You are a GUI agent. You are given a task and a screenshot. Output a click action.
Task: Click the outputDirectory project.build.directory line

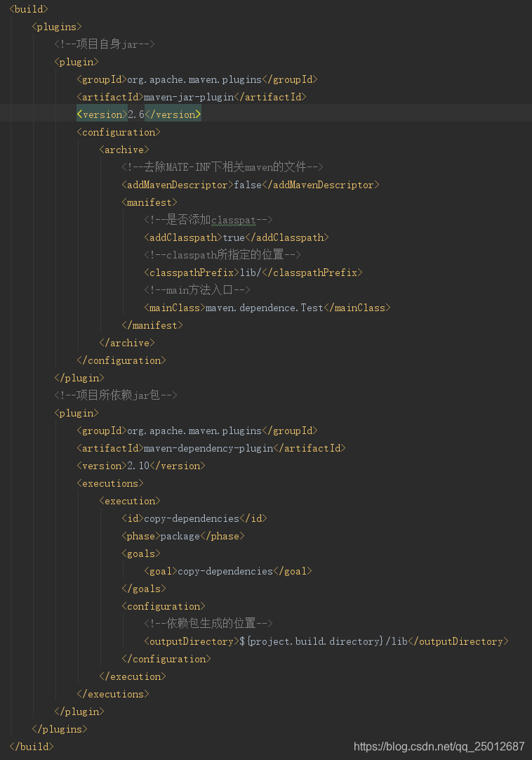pyautogui.click(x=326, y=642)
